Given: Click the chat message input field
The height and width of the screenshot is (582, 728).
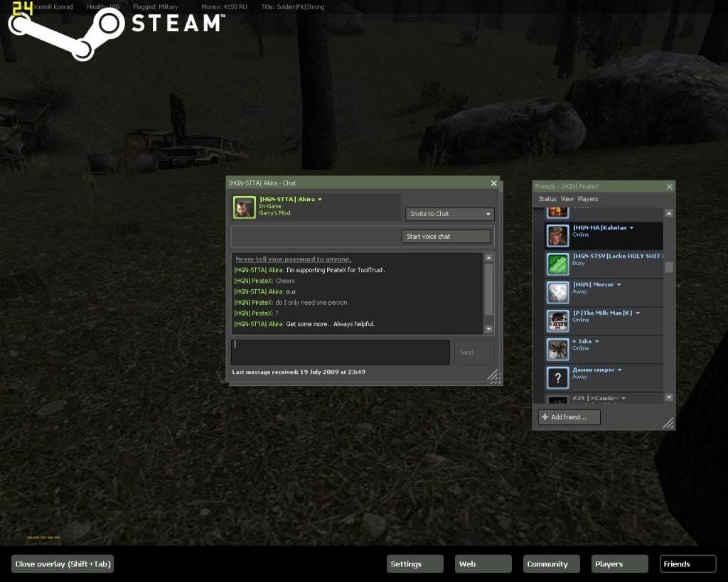Looking at the screenshot, I should (x=341, y=352).
